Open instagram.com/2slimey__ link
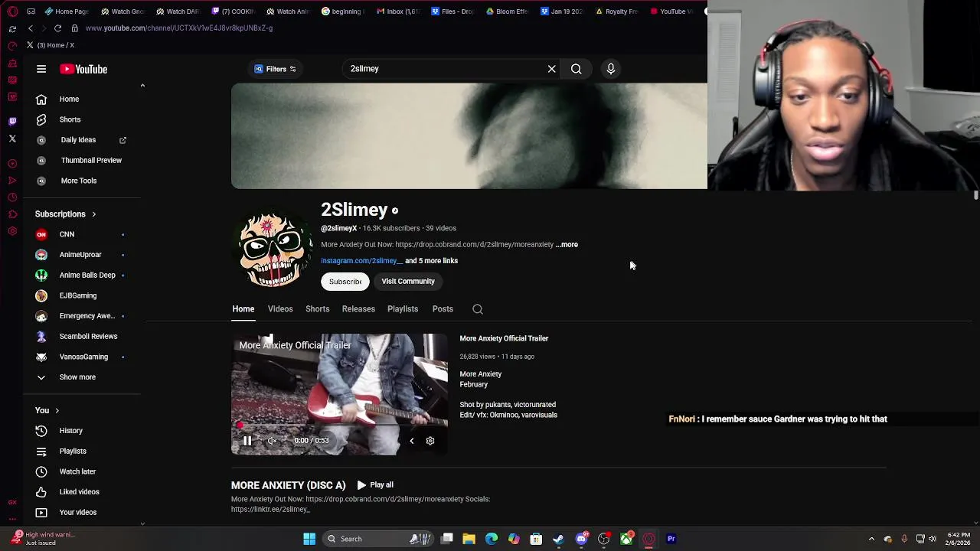This screenshot has width=980, height=551. tap(361, 261)
